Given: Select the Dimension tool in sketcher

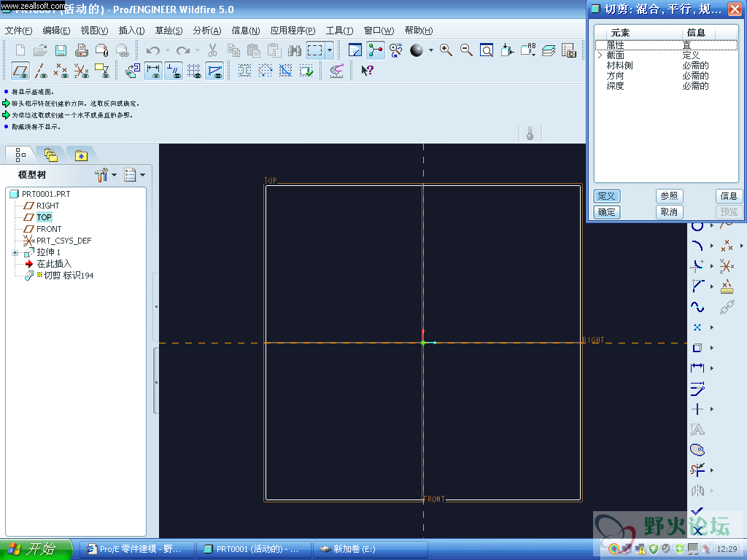Looking at the screenshot, I should 697,367.
